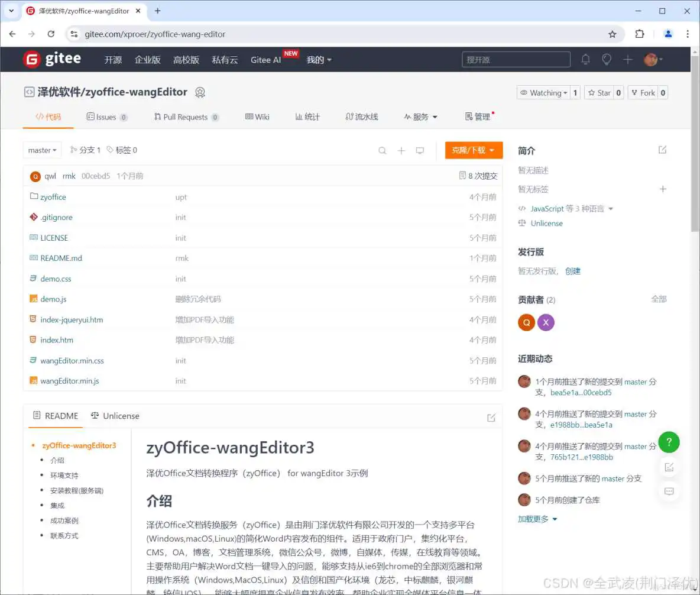Click the green floating help button
This screenshot has width=700, height=595.
(669, 442)
